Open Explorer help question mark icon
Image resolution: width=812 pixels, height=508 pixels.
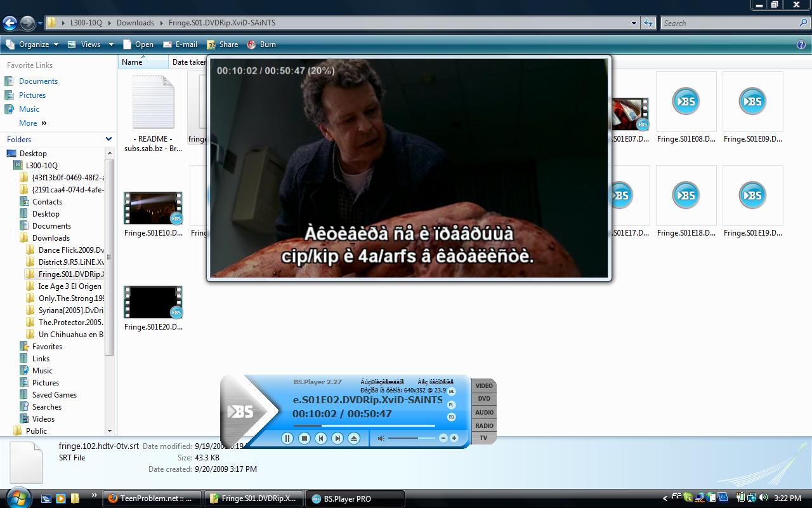801,44
